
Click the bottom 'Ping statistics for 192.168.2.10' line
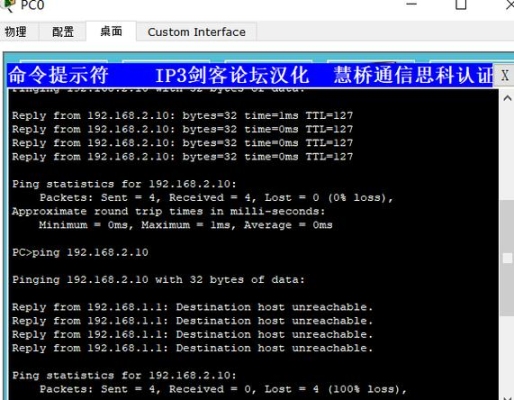coord(124,375)
